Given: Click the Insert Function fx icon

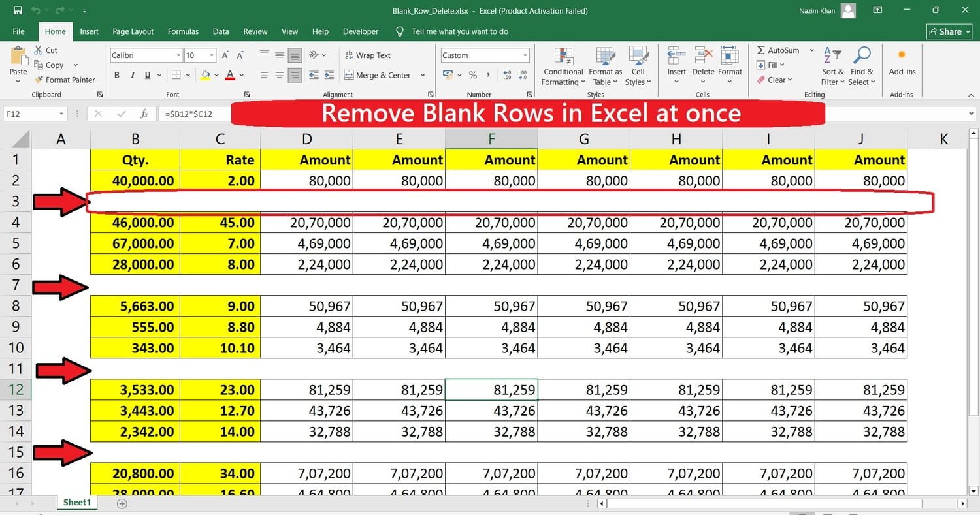Looking at the screenshot, I should [144, 114].
